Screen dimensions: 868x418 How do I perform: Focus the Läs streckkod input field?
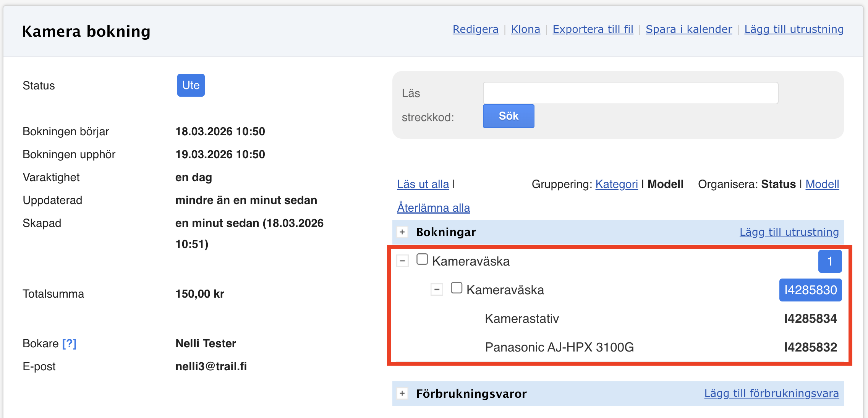[630, 93]
